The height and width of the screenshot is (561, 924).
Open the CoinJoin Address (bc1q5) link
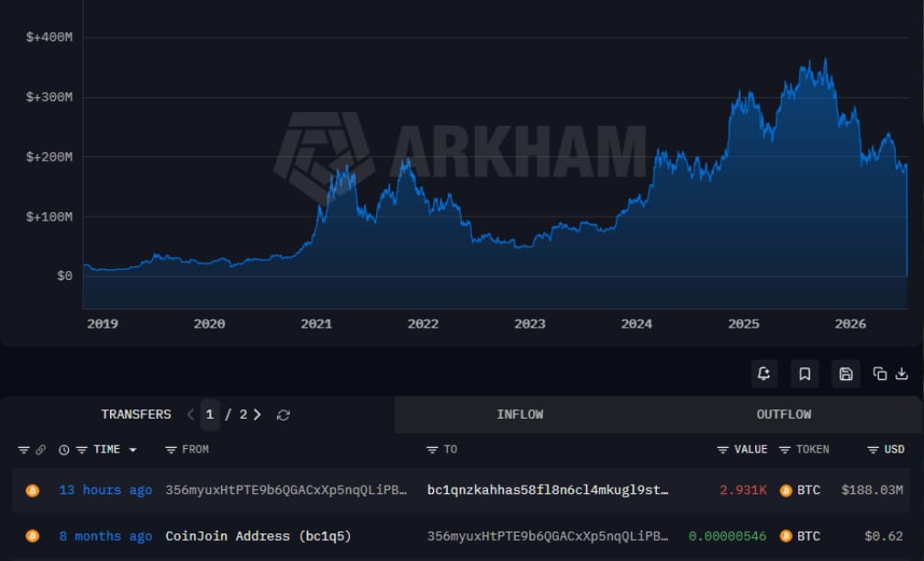point(258,536)
